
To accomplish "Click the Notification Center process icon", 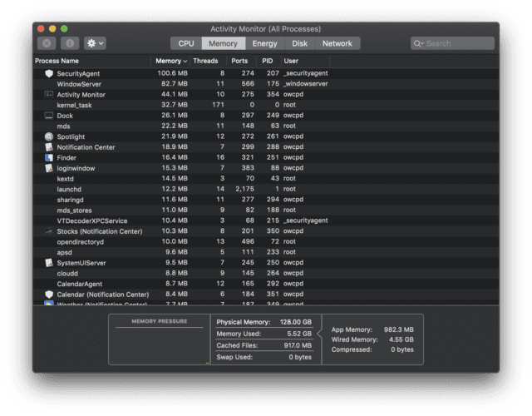I will (49, 147).
